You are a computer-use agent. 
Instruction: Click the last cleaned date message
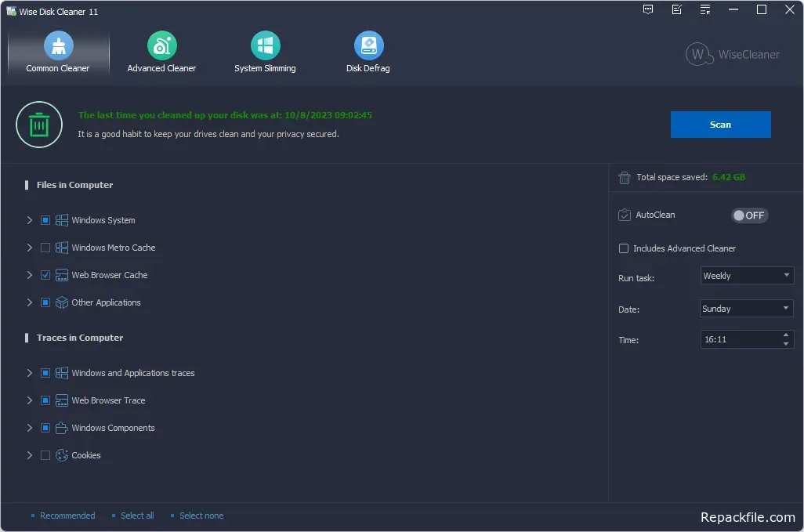(225, 115)
